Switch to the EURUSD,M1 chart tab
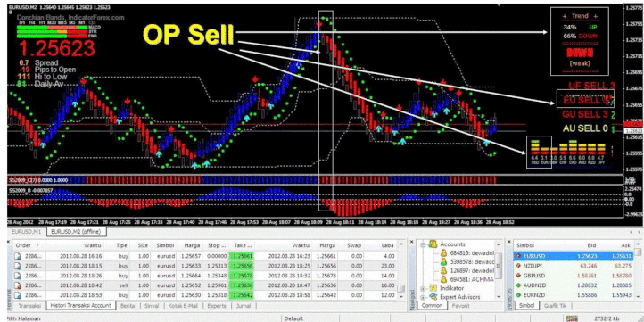Image resolution: width=644 pixels, height=322 pixels. (x=27, y=232)
